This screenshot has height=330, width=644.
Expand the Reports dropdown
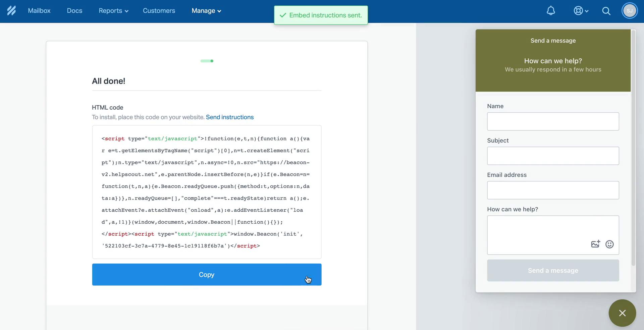113,11
